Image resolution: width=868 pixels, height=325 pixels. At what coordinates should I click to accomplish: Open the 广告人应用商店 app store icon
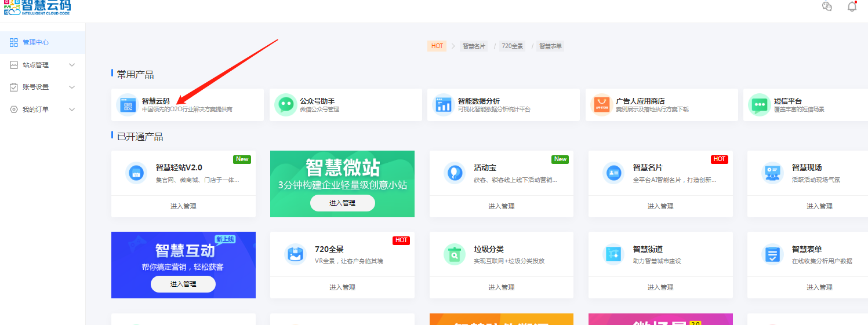[x=601, y=105]
